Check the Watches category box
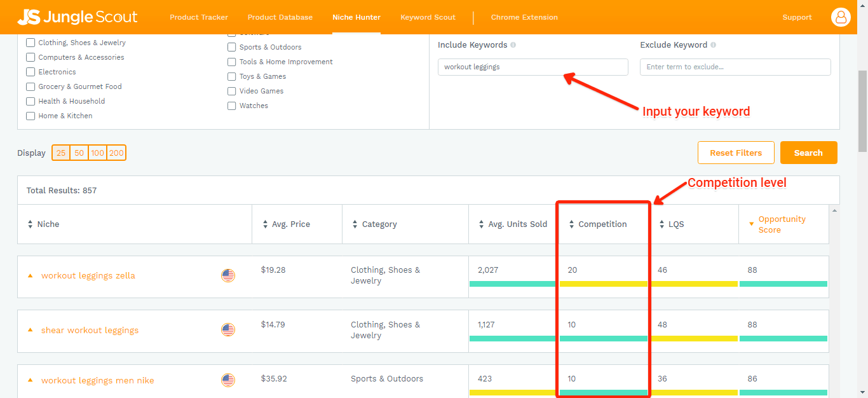 [x=232, y=106]
